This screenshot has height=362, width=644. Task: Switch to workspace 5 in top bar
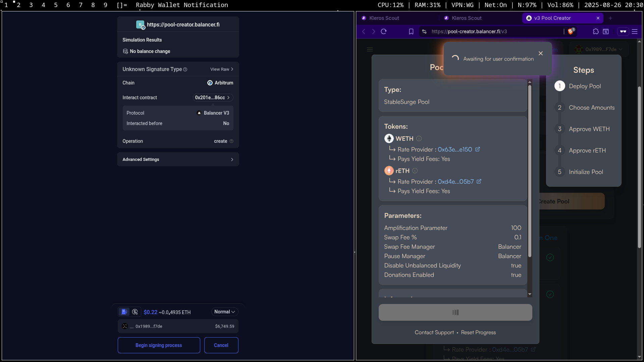[56, 5]
